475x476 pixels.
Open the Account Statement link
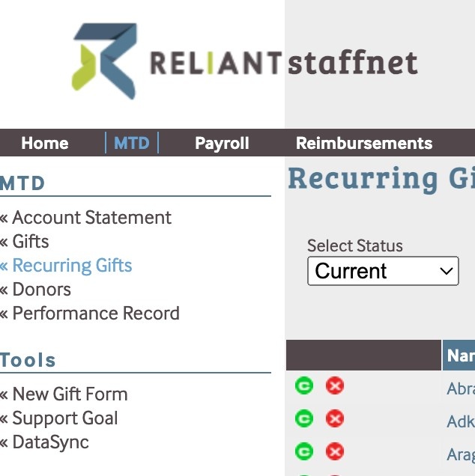tap(91, 218)
